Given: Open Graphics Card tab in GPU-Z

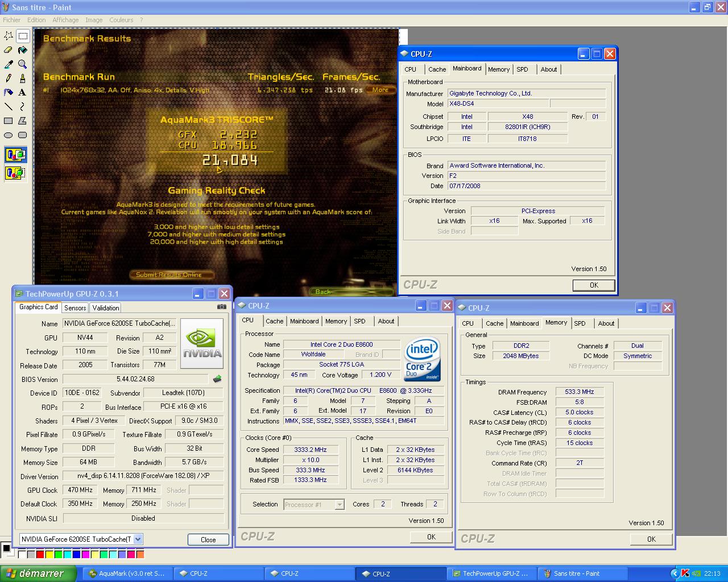Looking at the screenshot, I should click(x=38, y=307).
